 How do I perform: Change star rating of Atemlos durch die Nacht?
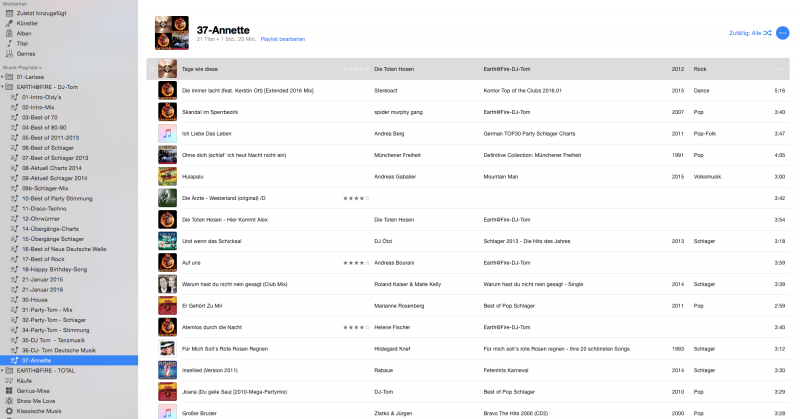pyautogui.click(x=356, y=327)
